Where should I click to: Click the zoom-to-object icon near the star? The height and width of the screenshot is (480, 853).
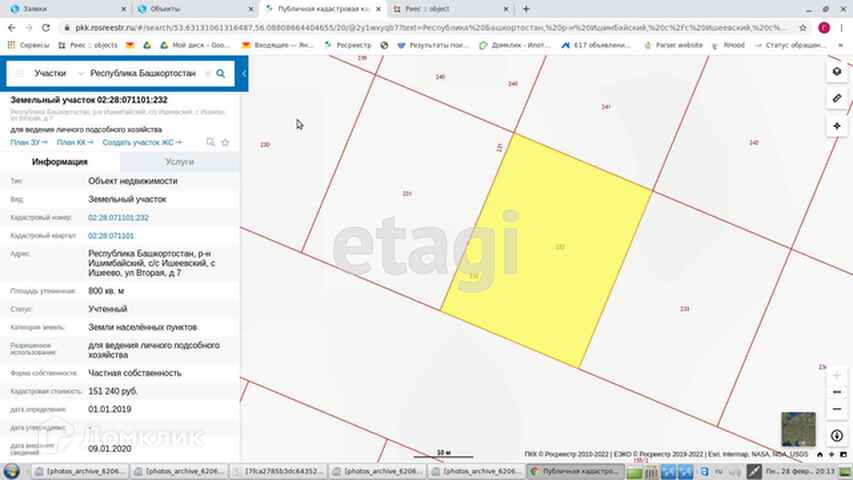tap(211, 143)
